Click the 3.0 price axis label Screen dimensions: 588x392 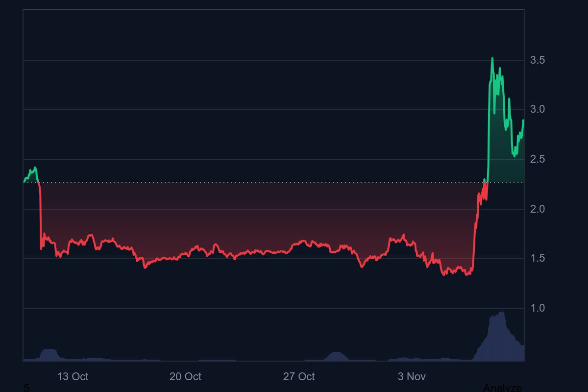[x=538, y=109]
